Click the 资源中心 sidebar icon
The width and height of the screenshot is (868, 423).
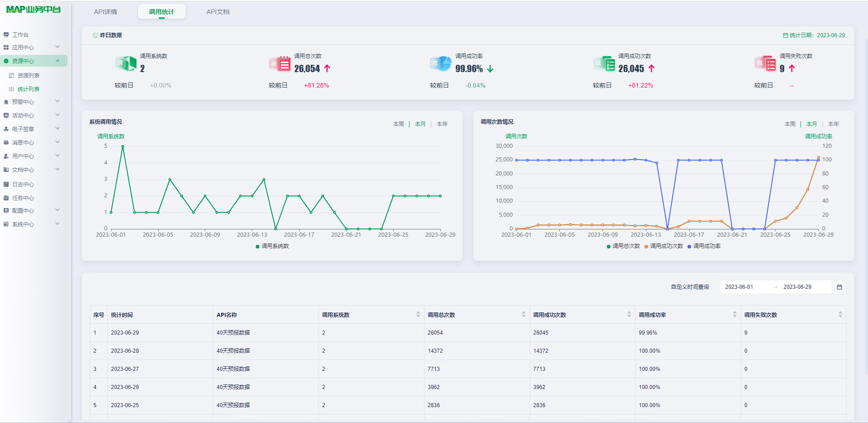[6, 61]
